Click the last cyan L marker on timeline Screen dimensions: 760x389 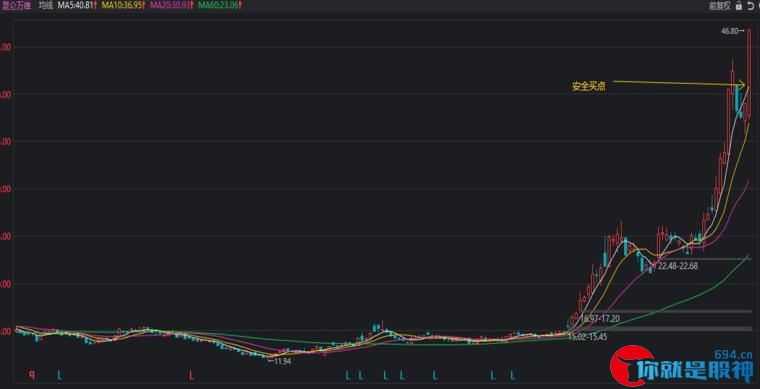(x=513, y=374)
